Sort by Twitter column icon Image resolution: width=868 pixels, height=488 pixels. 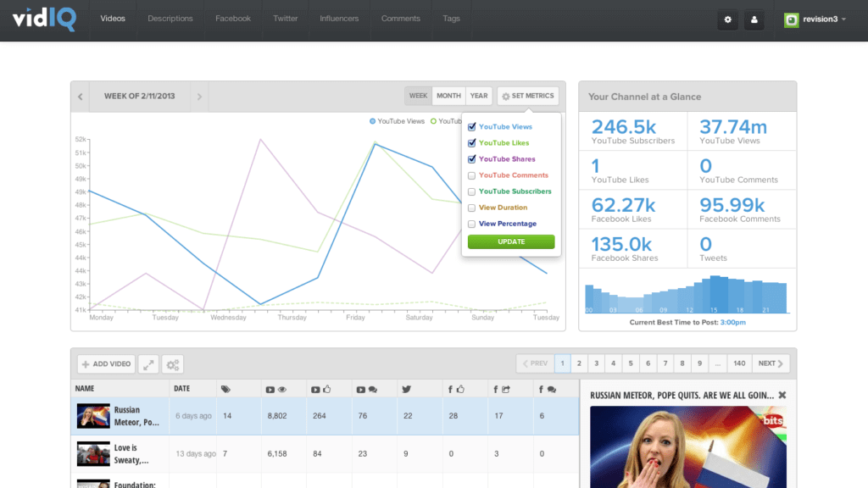(x=406, y=389)
